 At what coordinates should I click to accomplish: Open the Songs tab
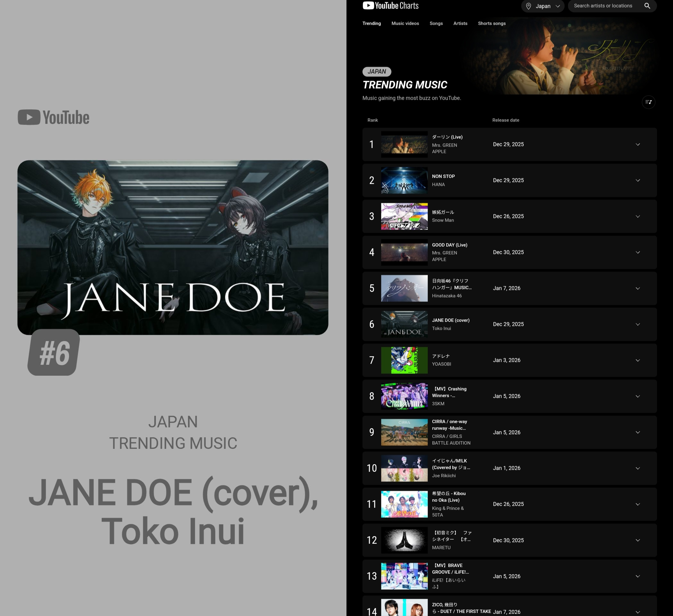pos(436,23)
